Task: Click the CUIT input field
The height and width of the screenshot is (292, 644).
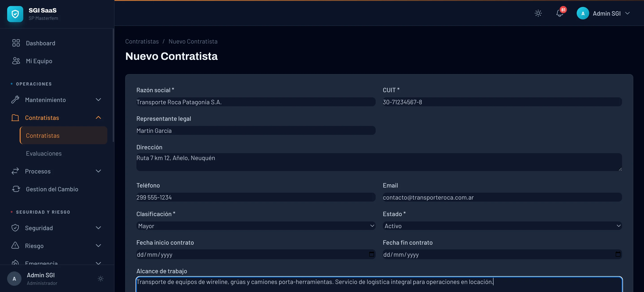Action: point(502,102)
